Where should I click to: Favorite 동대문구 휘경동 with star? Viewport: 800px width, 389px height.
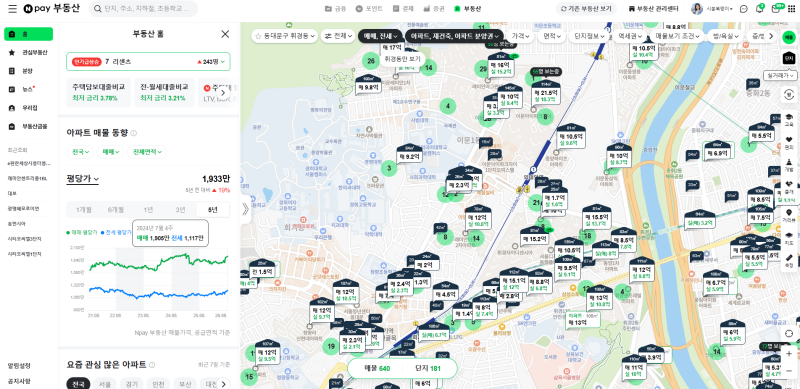(258, 36)
